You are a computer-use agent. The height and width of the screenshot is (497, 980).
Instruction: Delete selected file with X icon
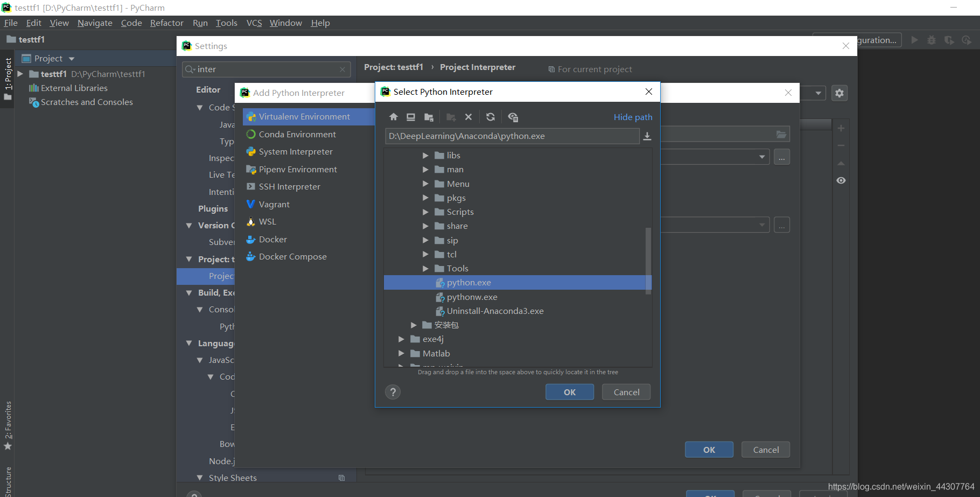click(x=468, y=117)
